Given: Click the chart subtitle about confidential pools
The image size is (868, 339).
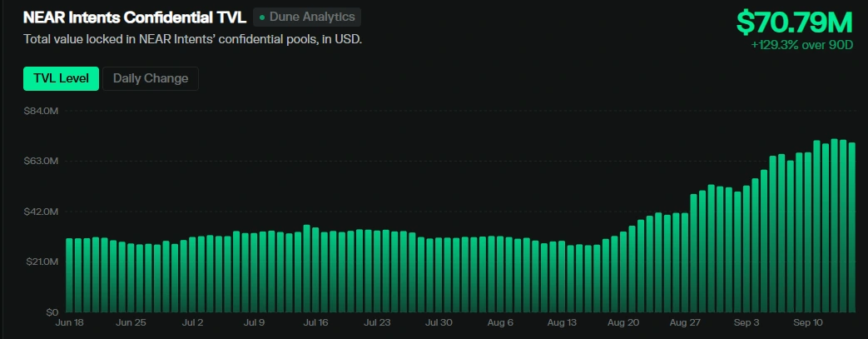Looking at the screenshot, I should 192,40.
